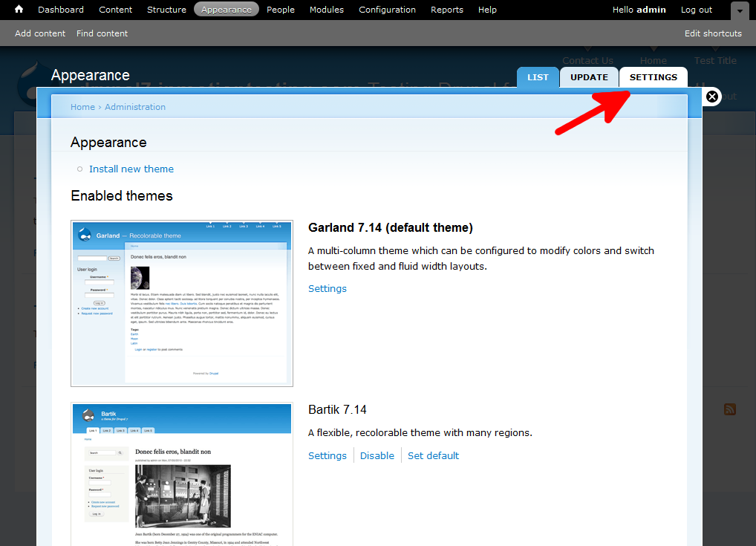
Task: Switch to the SETTINGS tab
Action: click(654, 77)
